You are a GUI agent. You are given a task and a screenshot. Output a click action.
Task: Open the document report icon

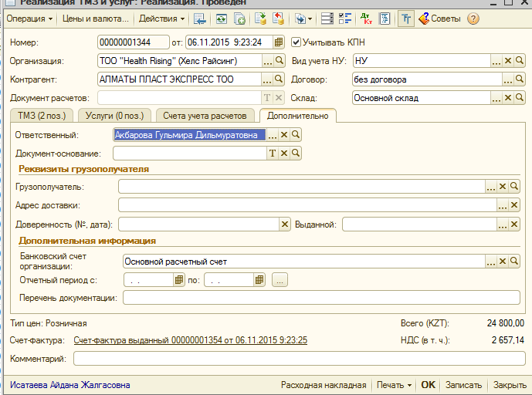coord(385,19)
